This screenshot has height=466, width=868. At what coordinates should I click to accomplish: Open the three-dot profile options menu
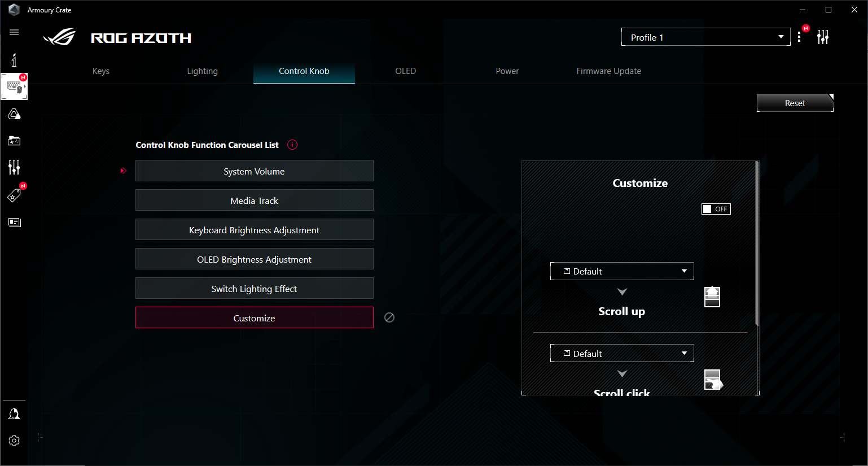click(799, 37)
